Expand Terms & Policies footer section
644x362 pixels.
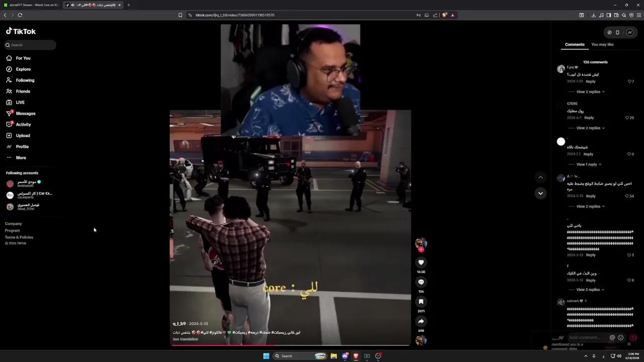pyautogui.click(x=19, y=237)
